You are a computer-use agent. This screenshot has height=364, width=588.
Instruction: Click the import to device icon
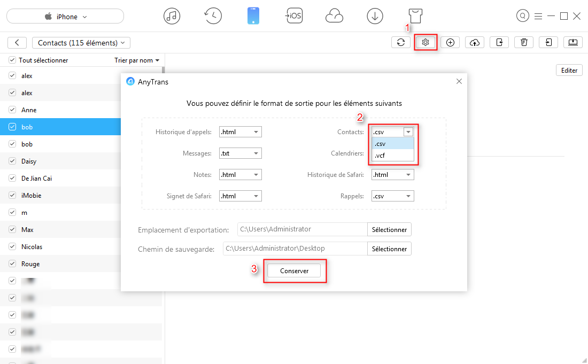(x=548, y=42)
